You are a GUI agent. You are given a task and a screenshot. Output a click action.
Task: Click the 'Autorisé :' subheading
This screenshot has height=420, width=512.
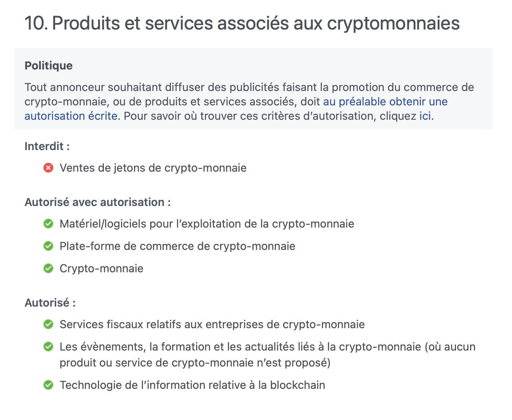[x=50, y=303]
